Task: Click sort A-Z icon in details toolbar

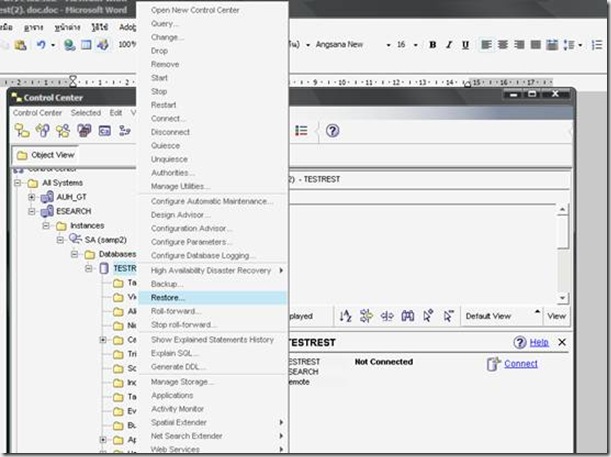Action: pos(346,316)
